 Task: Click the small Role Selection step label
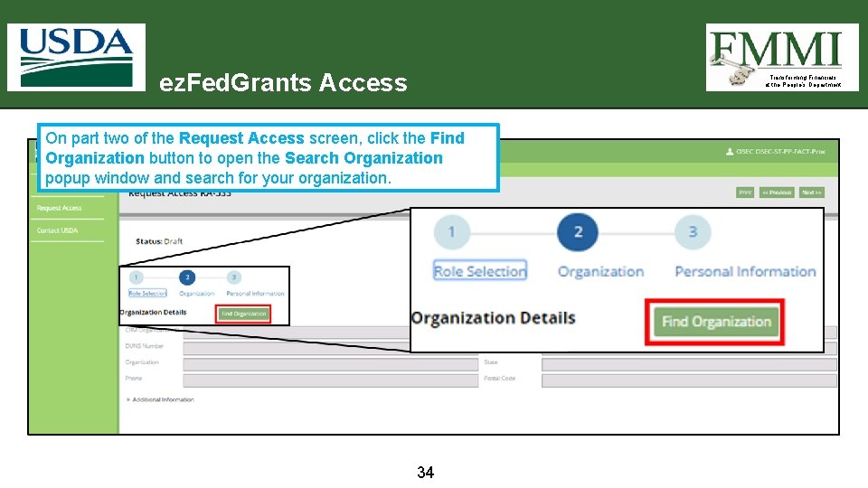coord(147,293)
